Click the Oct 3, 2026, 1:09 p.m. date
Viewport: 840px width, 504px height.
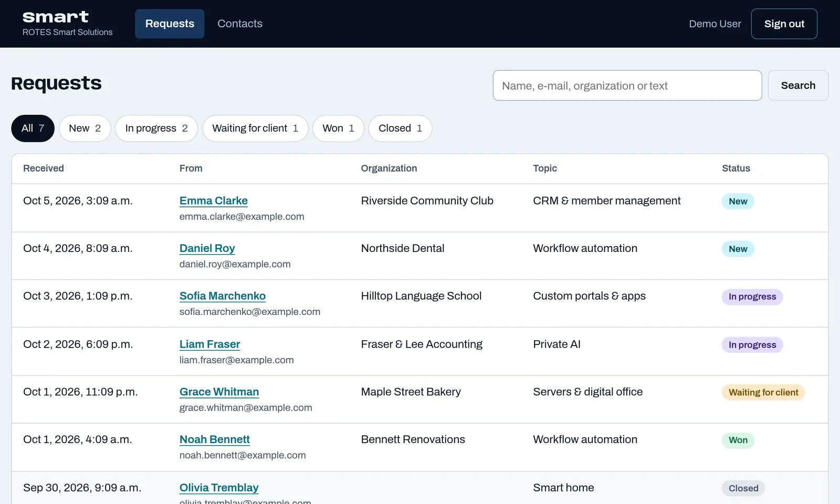[x=78, y=296]
